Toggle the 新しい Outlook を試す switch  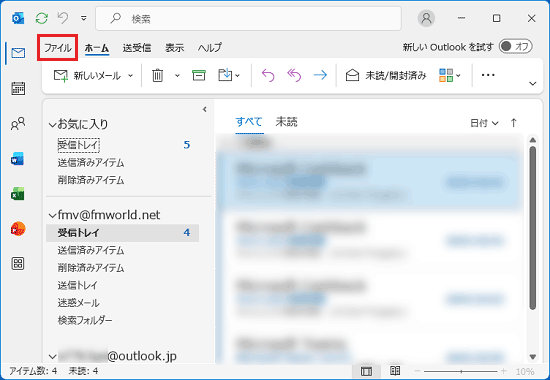point(516,46)
